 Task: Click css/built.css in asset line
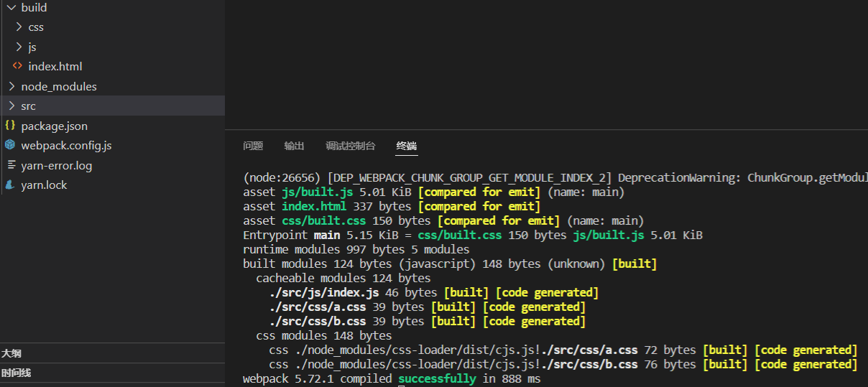(x=324, y=220)
